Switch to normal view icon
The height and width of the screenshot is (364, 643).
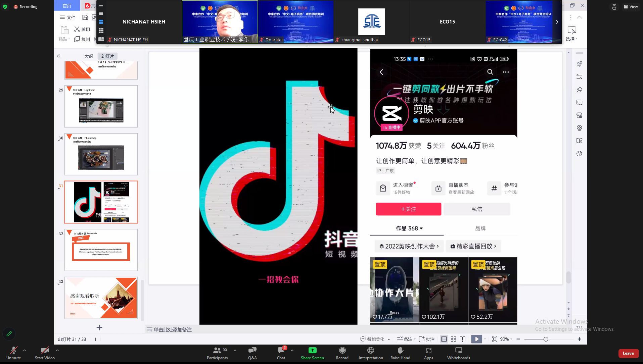coord(444,339)
